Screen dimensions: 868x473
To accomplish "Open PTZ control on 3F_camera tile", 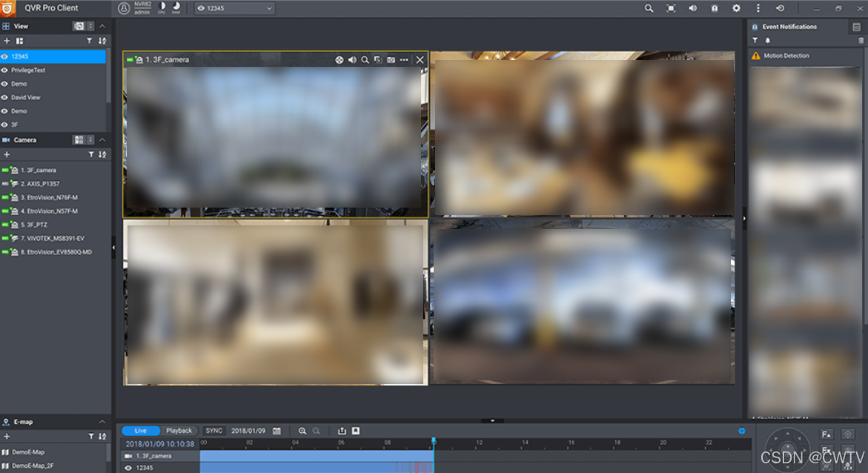I will click(339, 60).
